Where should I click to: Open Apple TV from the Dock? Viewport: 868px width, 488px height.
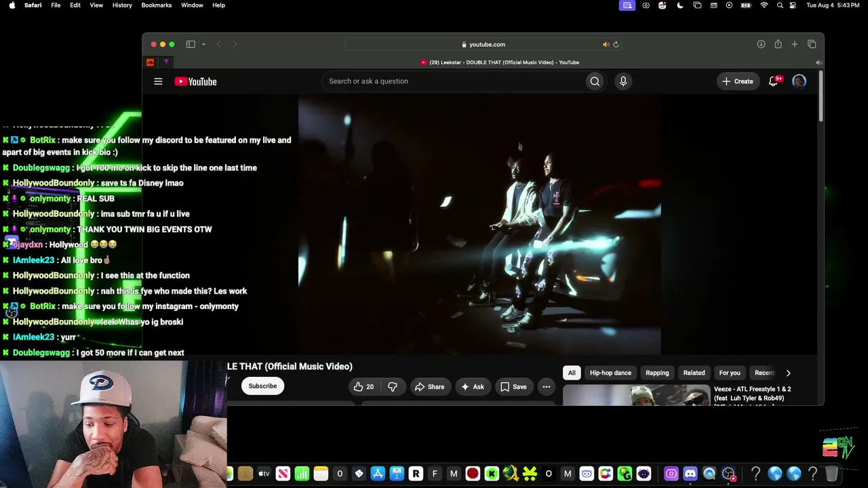264,474
